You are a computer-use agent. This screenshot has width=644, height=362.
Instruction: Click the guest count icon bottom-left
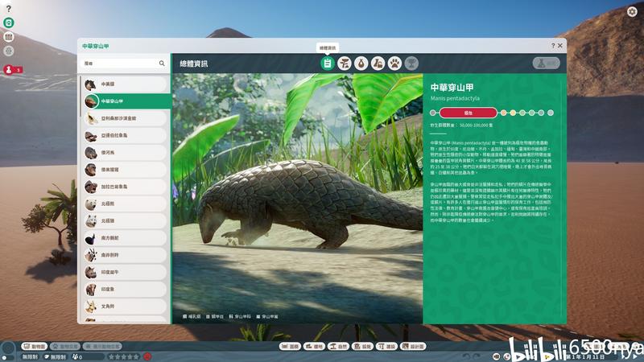point(75,357)
